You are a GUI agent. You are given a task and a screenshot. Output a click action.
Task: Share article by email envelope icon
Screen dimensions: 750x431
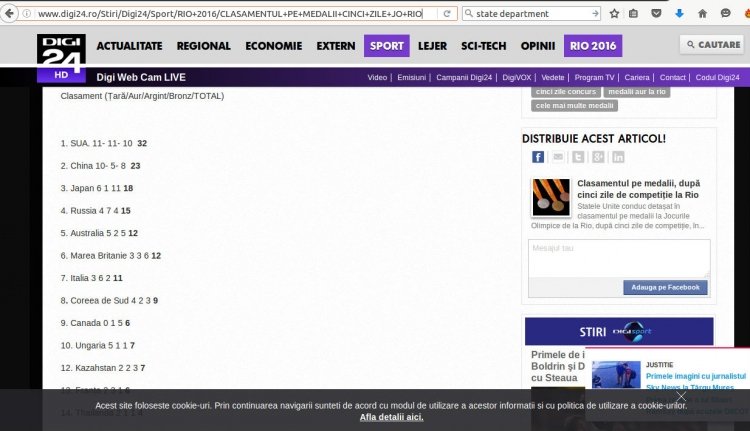(x=558, y=157)
